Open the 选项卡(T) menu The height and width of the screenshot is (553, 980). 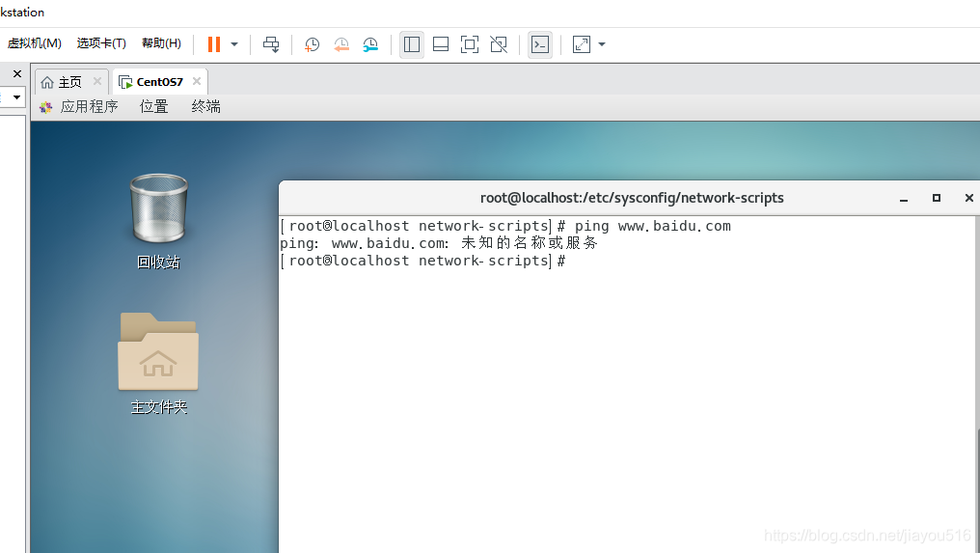(101, 43)
